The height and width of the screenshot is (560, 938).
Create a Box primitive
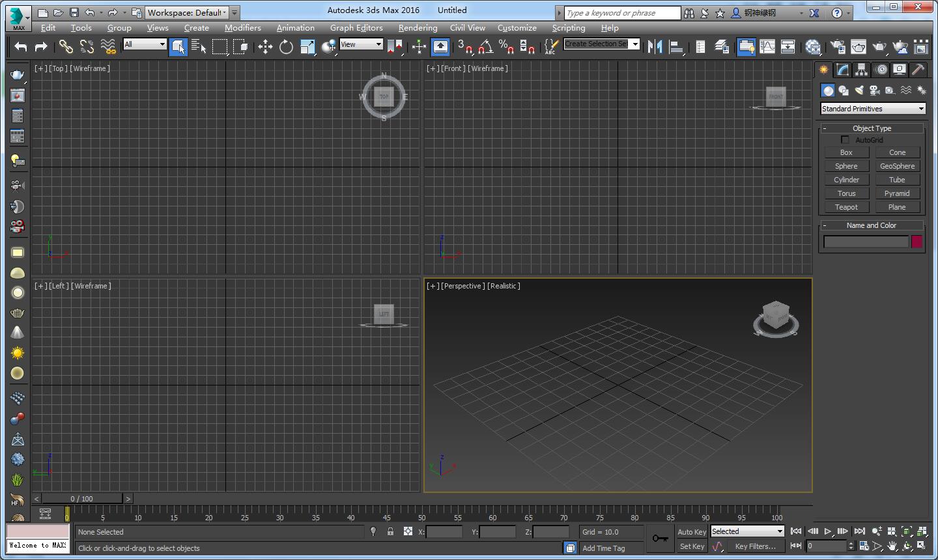click(846, 152)
